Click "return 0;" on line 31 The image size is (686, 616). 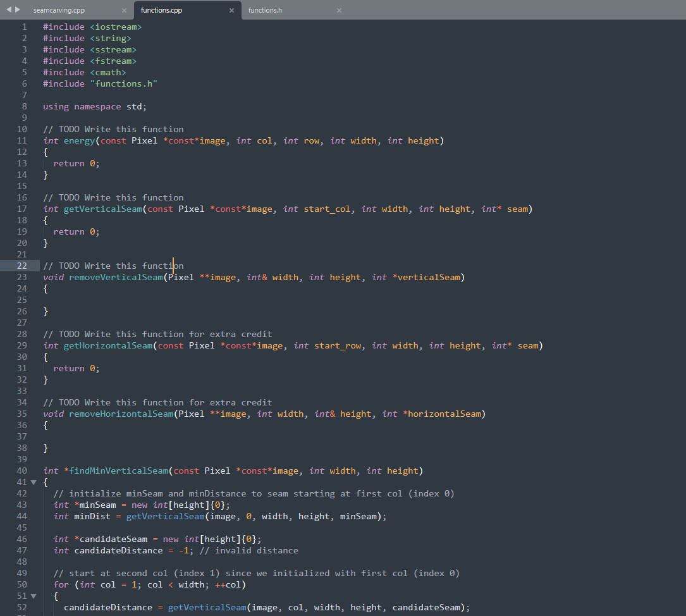[x=77, y=368]
